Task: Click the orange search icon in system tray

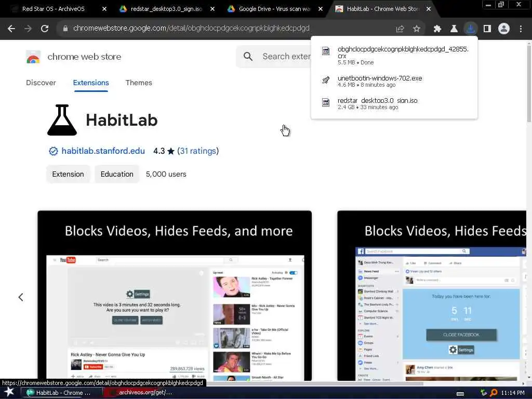Action: point(494,393)
